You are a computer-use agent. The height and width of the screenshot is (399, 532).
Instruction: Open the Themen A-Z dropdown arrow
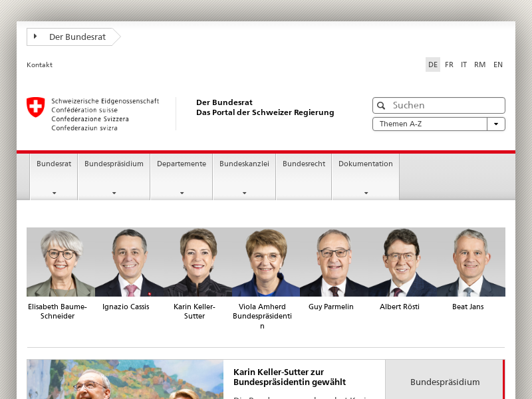point(496,124)
